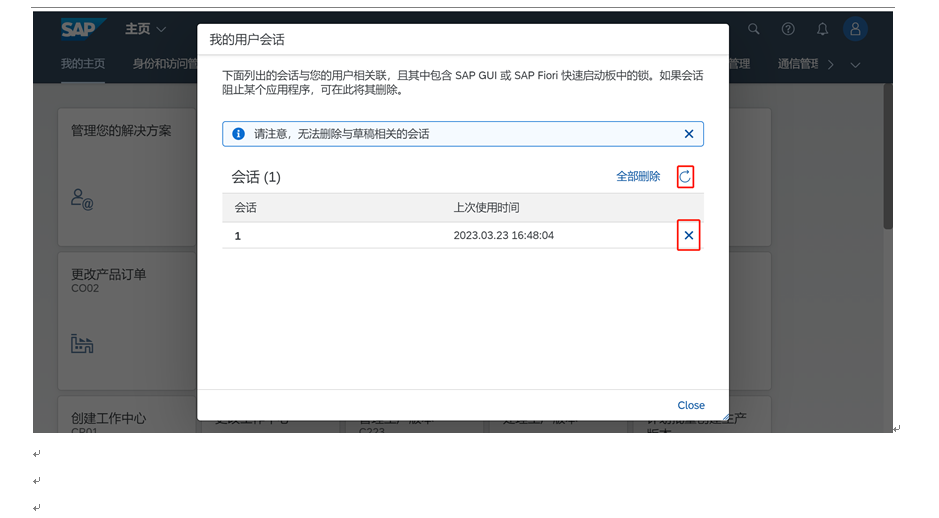
Task: Open the help question mark icon
Action: click(x=788, y=29)
